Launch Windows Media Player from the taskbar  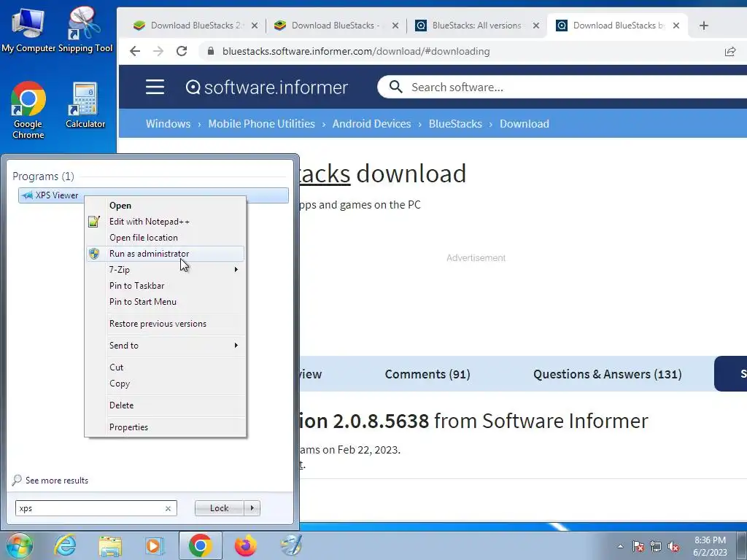click(x=154, y=545)
